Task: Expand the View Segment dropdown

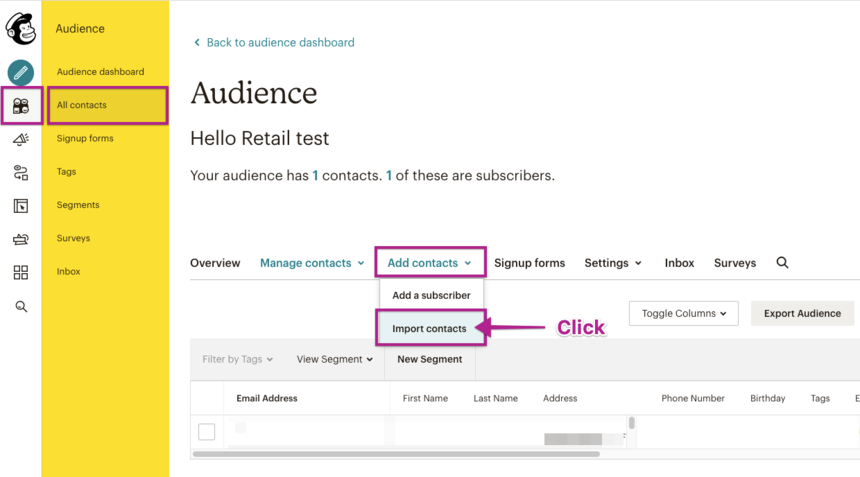Action: [x=334, y=359]
